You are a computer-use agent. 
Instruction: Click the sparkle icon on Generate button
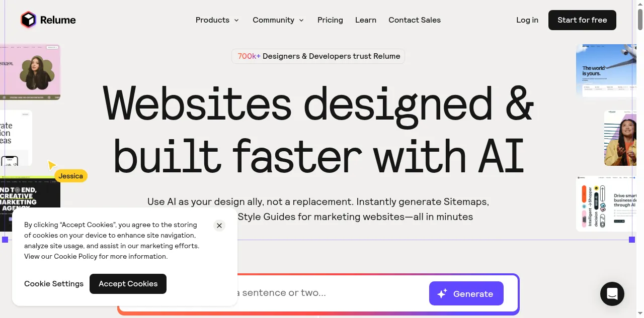(x=442, y=294)
